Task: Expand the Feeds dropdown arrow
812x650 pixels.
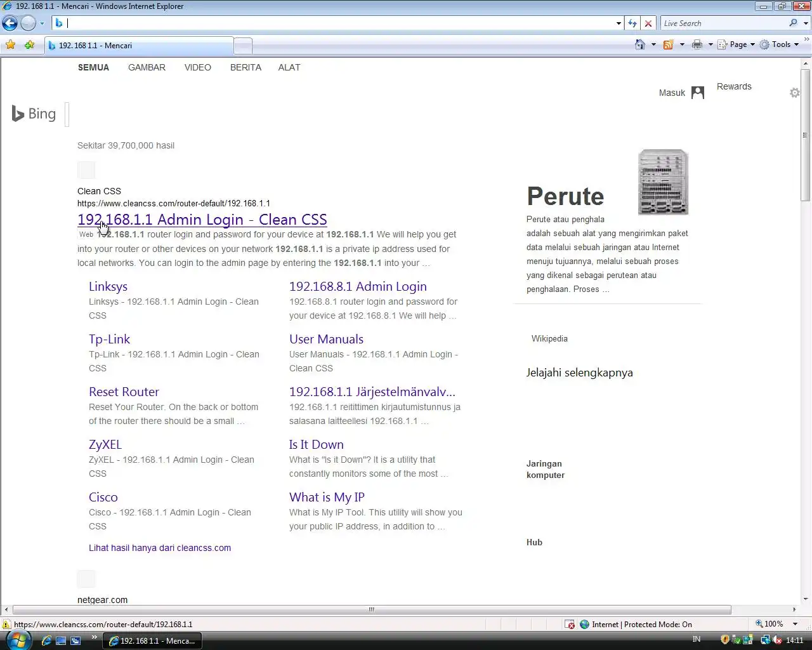Action: tap(682, 44)
